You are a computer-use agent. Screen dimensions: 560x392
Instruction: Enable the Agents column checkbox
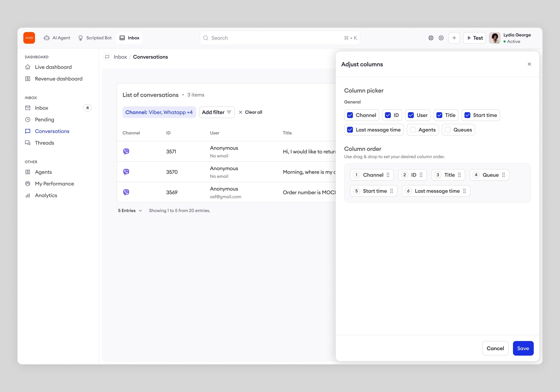[413, 130]
